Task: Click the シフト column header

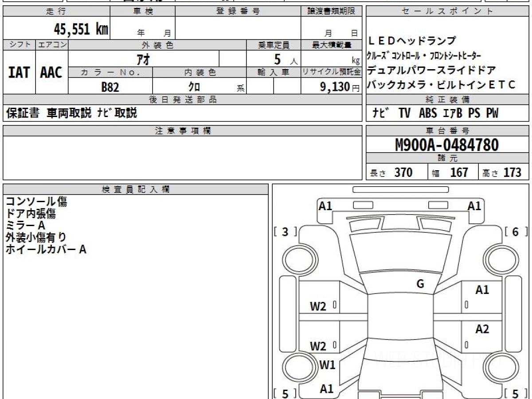Action: [x=19, y=45]
